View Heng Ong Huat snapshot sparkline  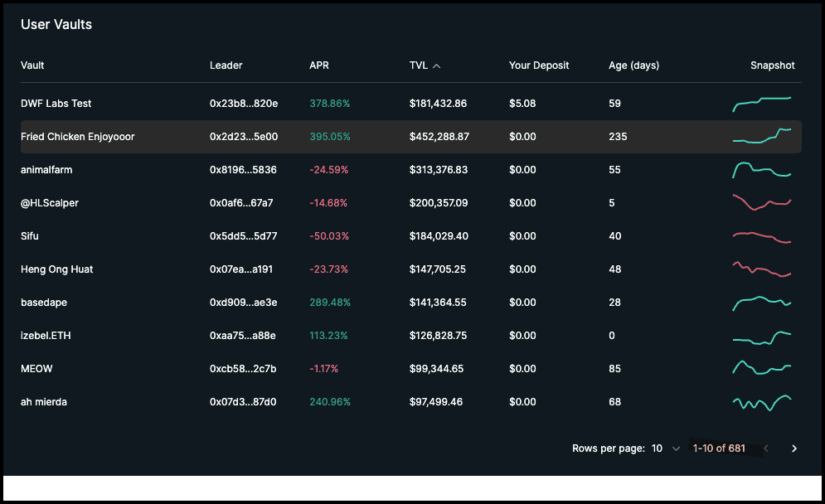click(x=762, y=269)
